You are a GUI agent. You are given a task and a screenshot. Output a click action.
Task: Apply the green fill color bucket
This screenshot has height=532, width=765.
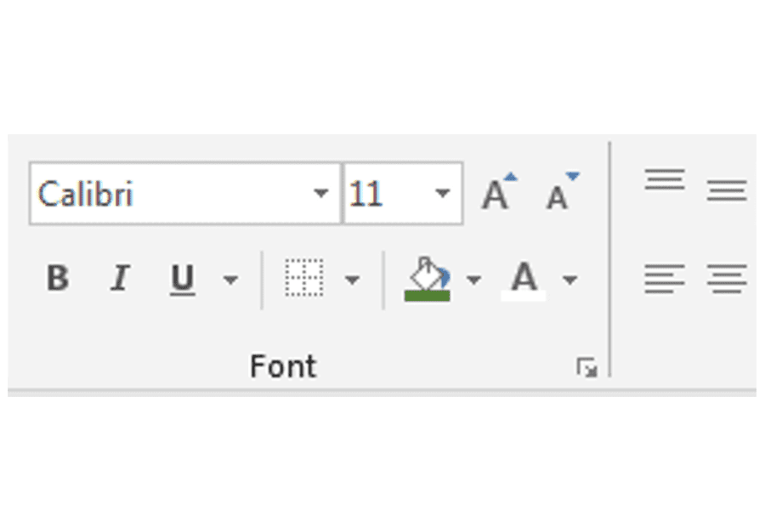pos(428,279)
